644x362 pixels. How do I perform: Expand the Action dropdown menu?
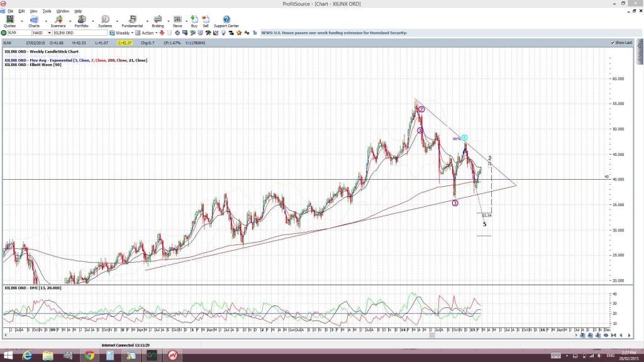tap(156, 33)
